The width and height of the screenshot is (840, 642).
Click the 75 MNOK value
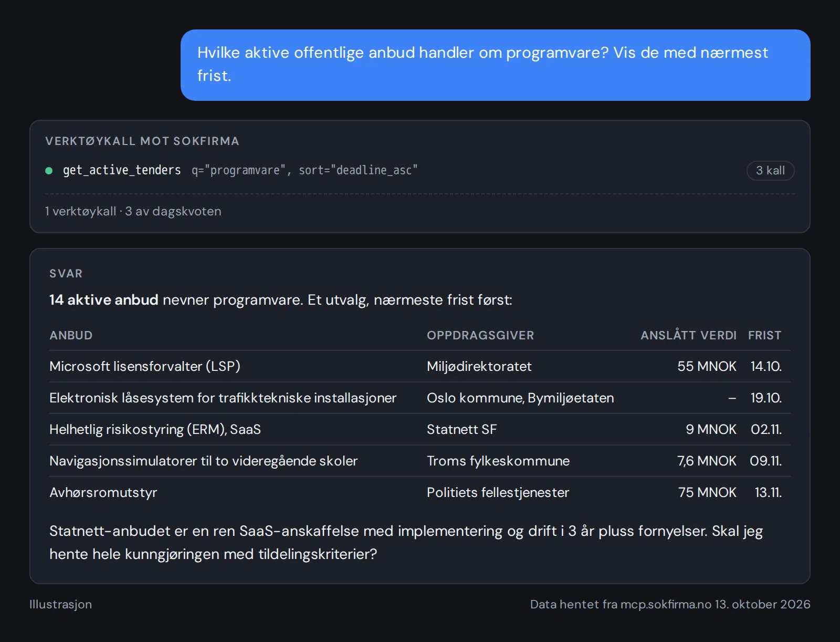707,492
